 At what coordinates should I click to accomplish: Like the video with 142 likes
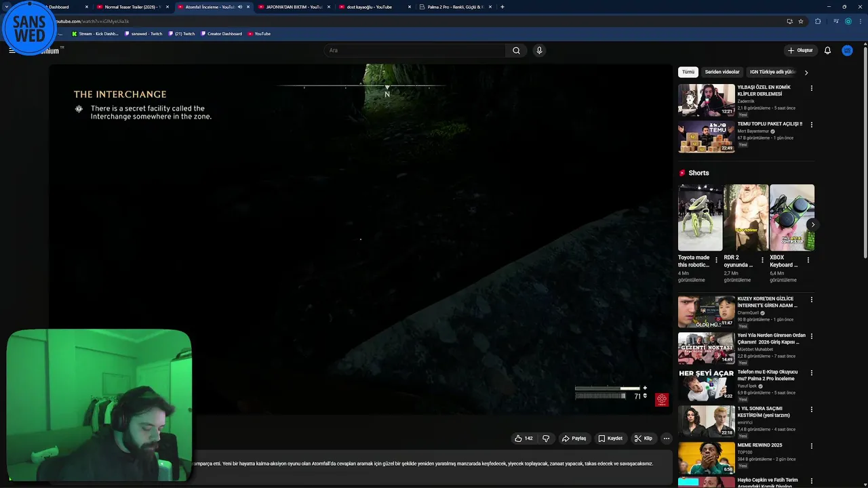[x=524, y=439]
